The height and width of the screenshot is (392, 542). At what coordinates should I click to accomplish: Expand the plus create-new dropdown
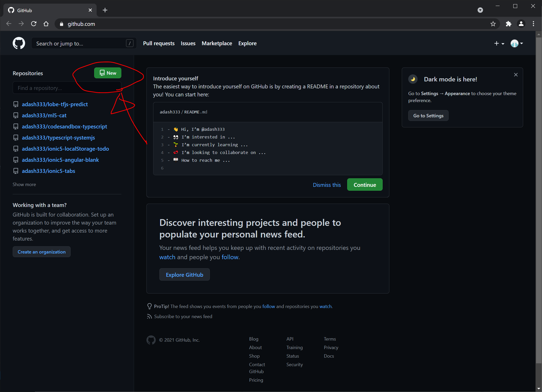[499, 43]
